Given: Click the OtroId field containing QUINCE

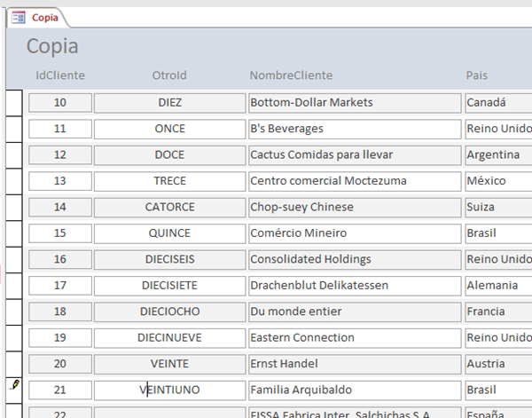Looking at the screenshot, I should coord(169,233).
